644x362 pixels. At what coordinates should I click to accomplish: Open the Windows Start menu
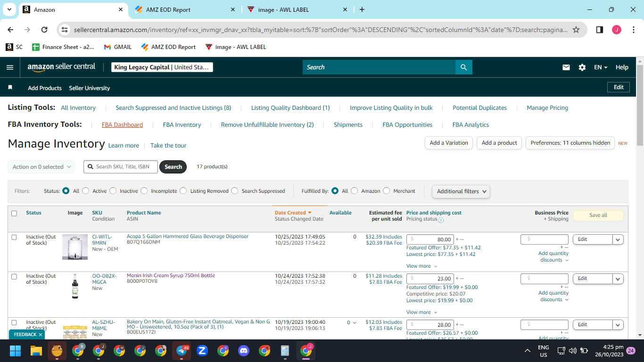tap(16, 351)
